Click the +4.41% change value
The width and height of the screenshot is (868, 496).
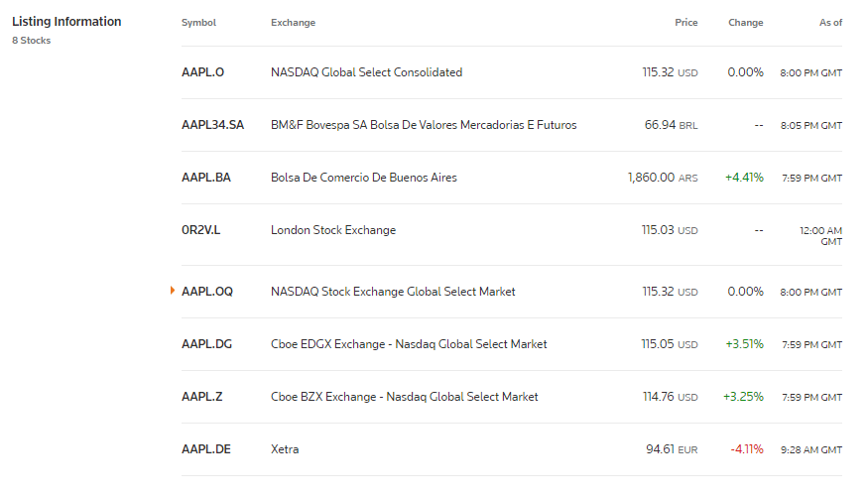click(744, 178)
